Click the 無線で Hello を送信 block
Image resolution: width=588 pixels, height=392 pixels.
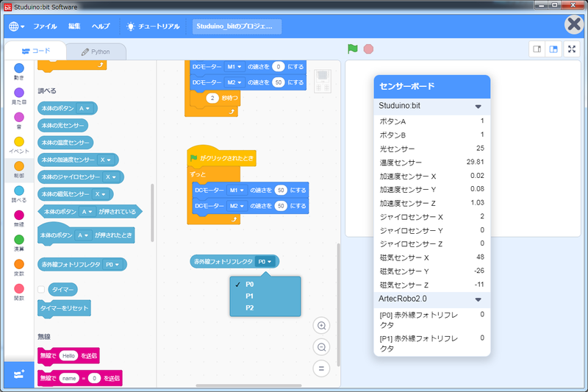tap(68, 356)
